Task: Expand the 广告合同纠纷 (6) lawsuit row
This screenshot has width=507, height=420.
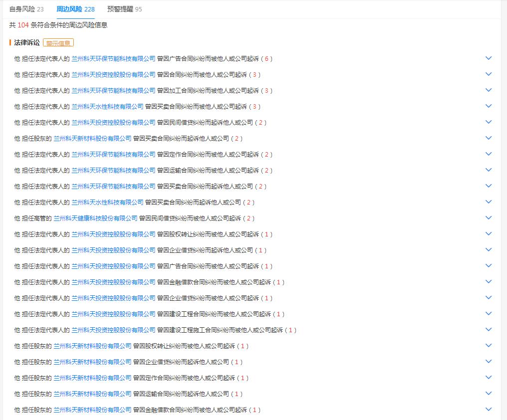Action: (489, 58)
